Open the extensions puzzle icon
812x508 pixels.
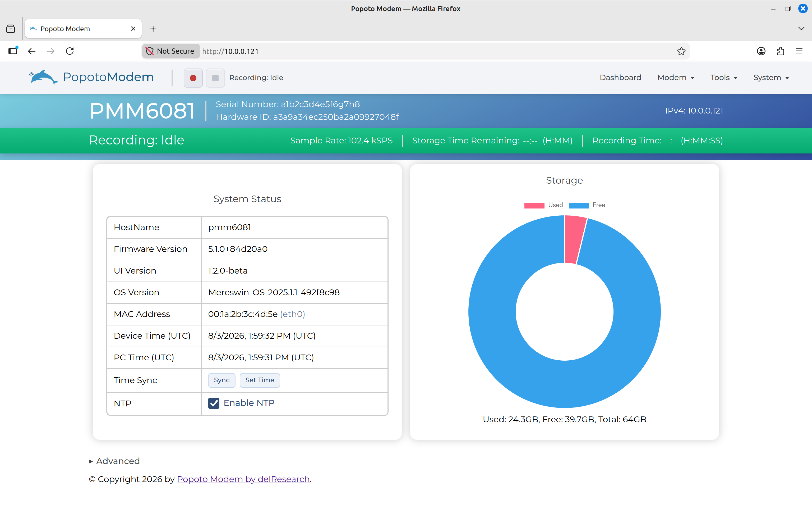tap(780, 51)
